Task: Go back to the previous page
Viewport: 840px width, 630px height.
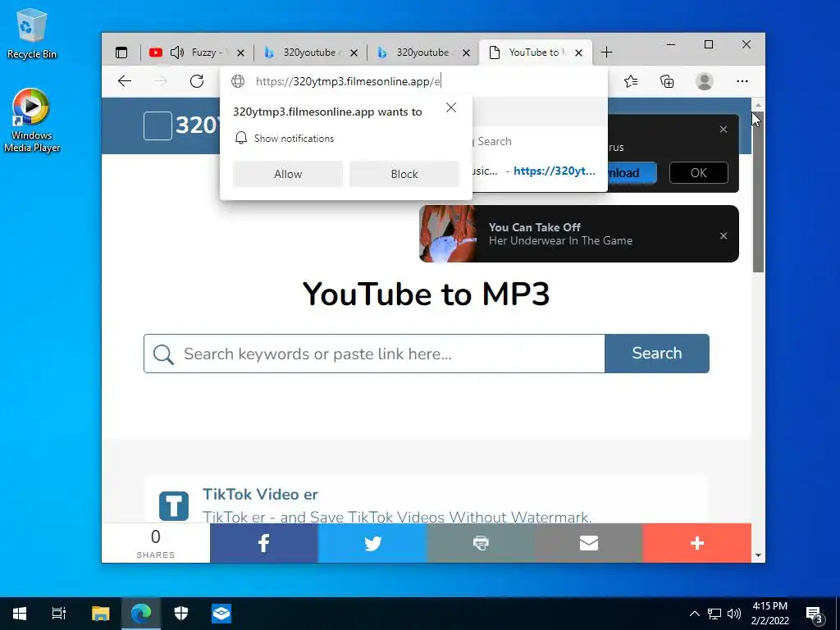Action: 125,81
